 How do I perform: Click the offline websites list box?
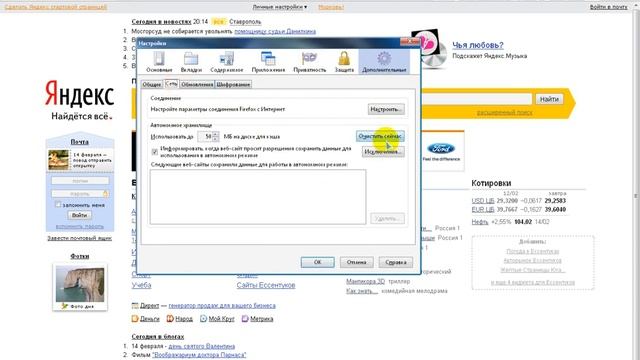point(258,197)
